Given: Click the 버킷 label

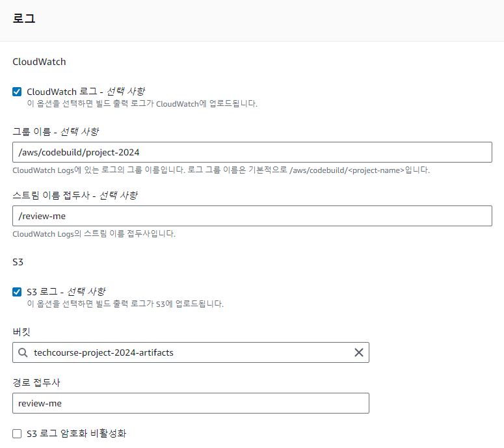Looking at the screenshot, I should pyautogui.click(x=21, y=332).
